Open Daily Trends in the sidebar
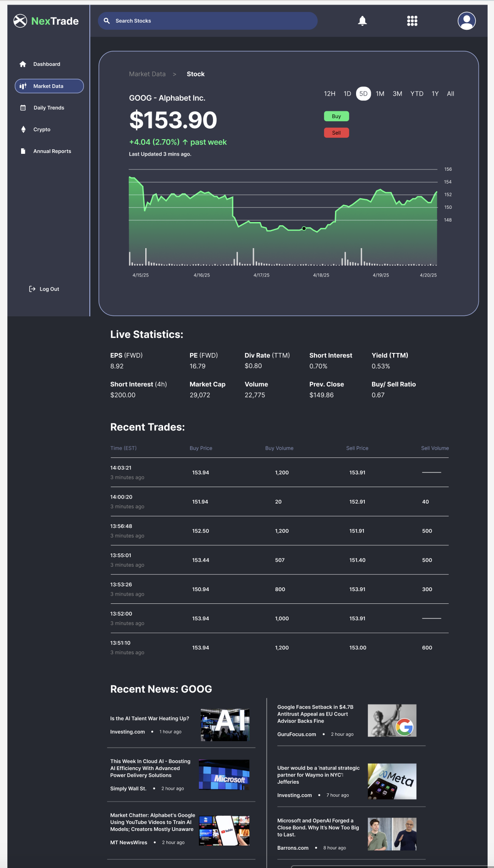The width and height of the screenshot is (494, 868). pos(49,108)
